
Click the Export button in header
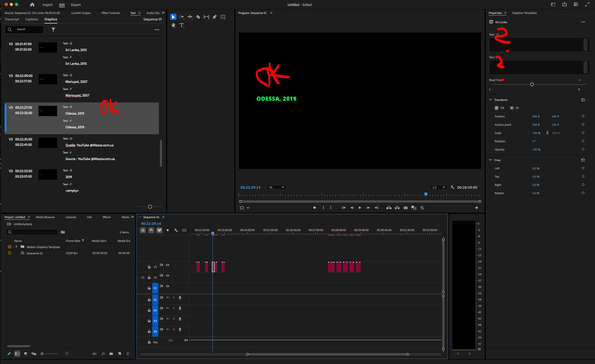(x=76, y=5)
